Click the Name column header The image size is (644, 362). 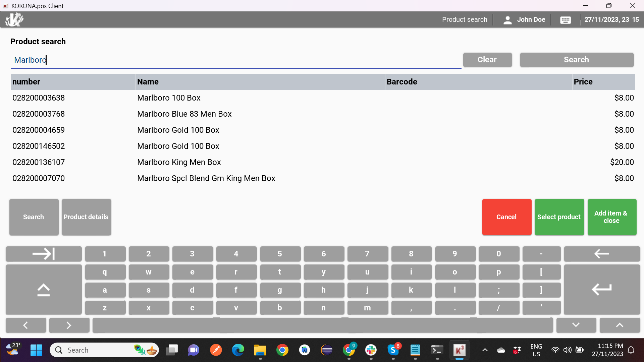[x=260, y=82]
